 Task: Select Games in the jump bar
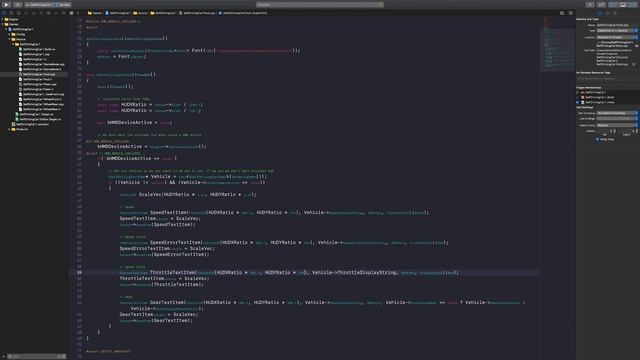pos(95,13)
